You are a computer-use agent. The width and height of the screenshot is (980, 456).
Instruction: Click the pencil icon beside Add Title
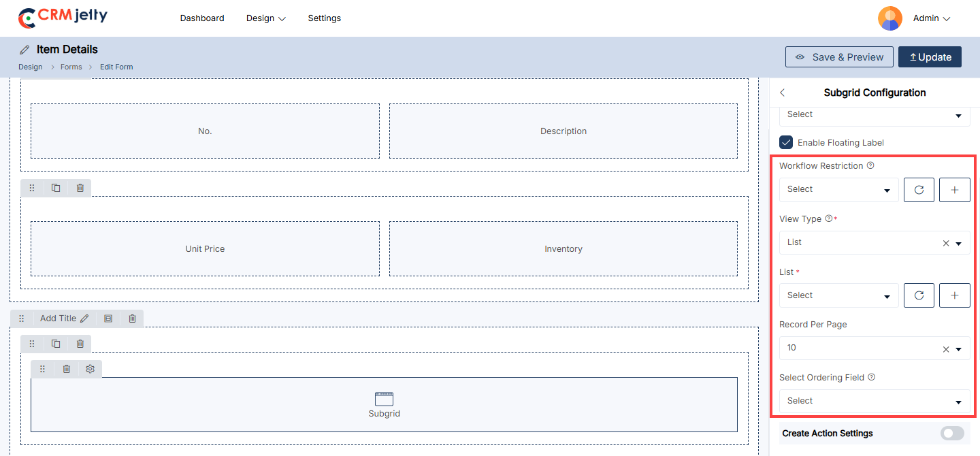click(x=84, y=319)
